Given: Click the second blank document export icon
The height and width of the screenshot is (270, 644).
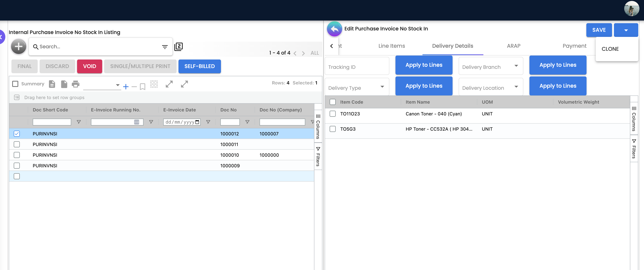Looking at the screenshot, I should pos(64,84).
